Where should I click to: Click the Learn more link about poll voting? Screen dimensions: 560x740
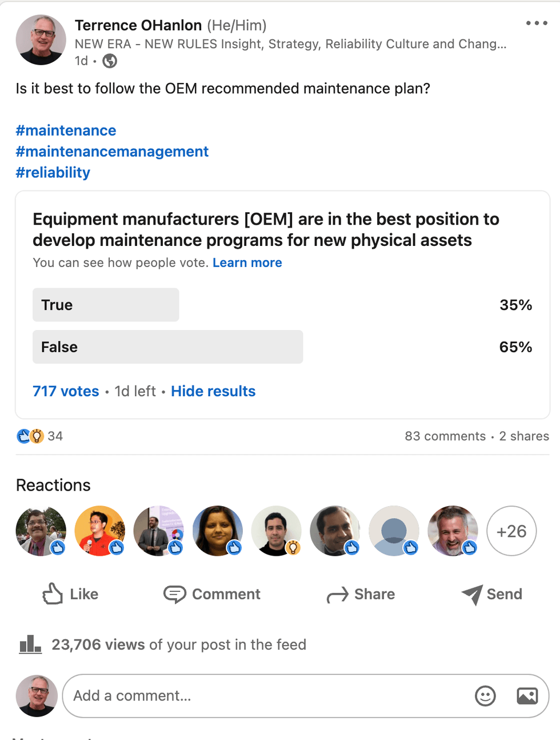[x=247, y=262]
